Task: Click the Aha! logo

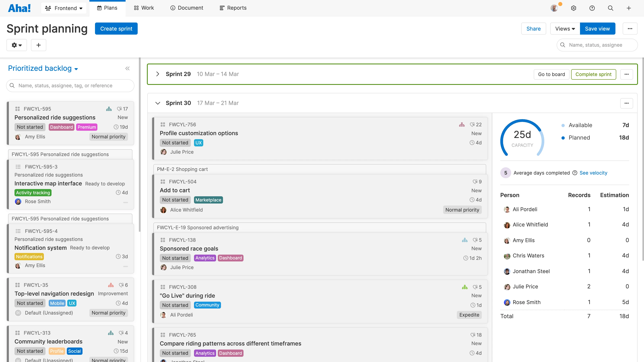Action: (x=19, y=8)
